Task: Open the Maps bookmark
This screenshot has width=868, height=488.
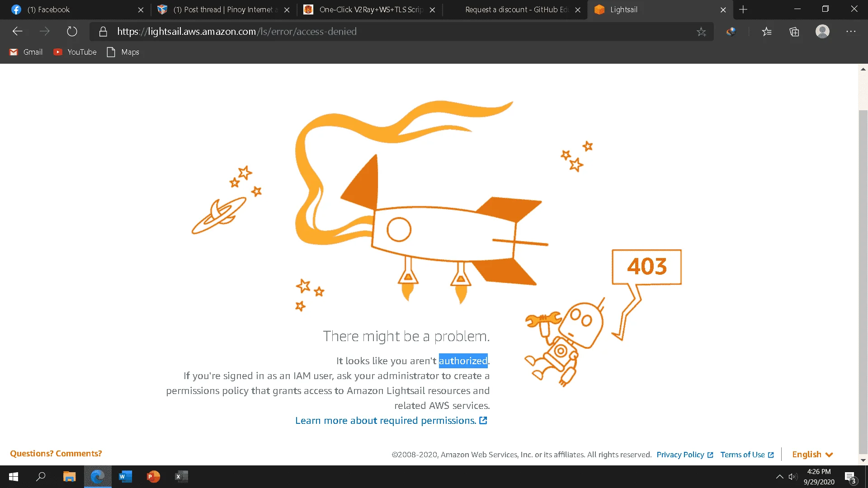Action: pos(123,52)
